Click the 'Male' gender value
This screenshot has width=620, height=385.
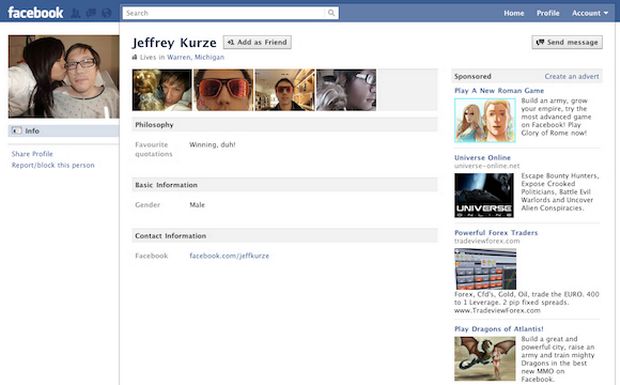[x=197, y=205]
